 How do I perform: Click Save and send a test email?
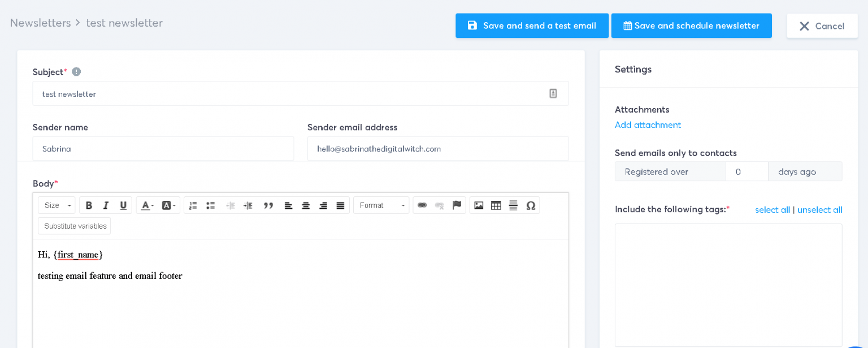point(531,25)
